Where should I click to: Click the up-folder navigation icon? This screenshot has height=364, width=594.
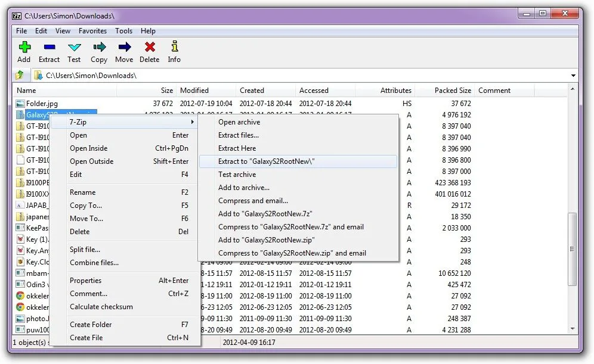(x=20, y=75)
